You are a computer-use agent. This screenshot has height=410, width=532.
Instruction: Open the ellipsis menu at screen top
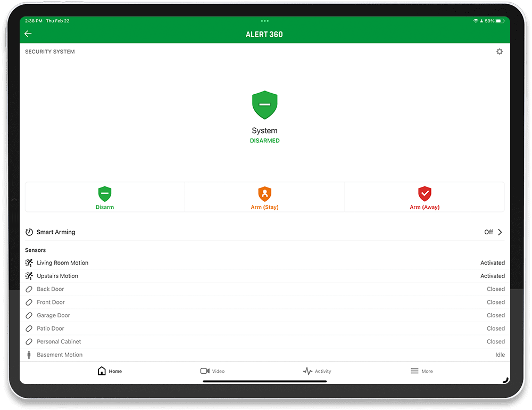tap(264, 21)
